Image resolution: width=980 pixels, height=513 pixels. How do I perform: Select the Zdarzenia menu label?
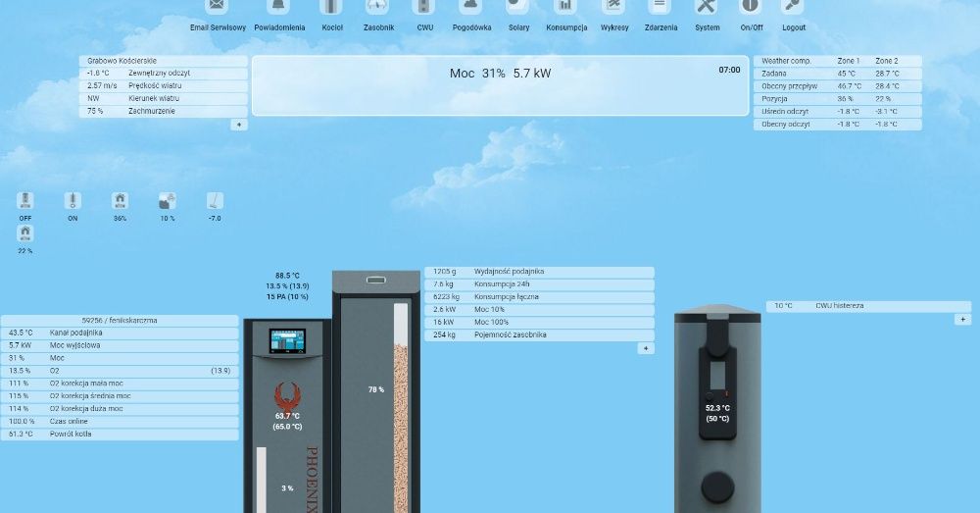661,27
